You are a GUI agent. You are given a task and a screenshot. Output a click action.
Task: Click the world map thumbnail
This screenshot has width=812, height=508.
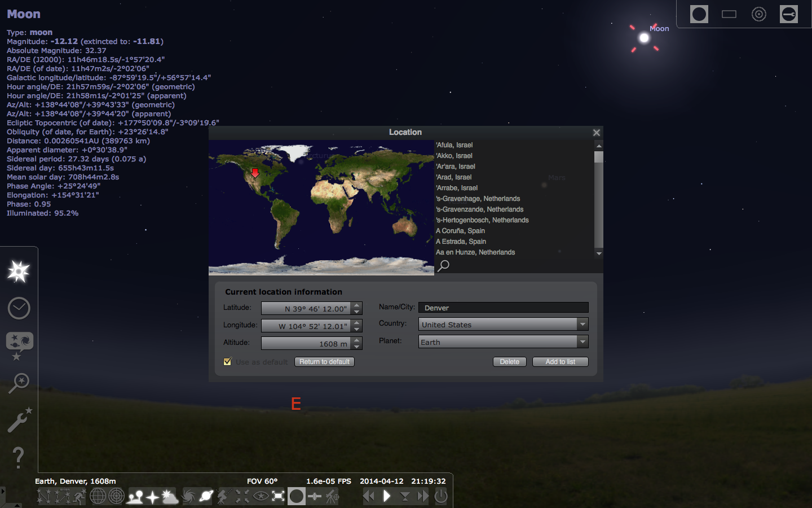click(321, 207)
